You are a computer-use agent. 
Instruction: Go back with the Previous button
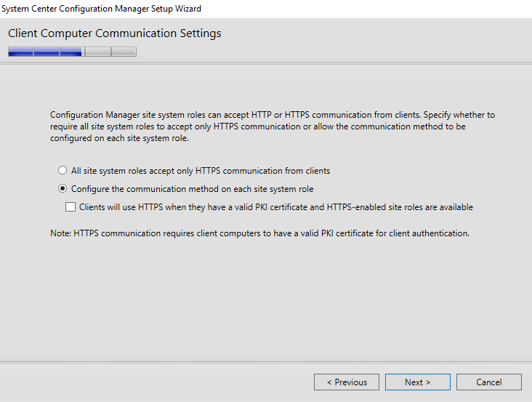347,382
